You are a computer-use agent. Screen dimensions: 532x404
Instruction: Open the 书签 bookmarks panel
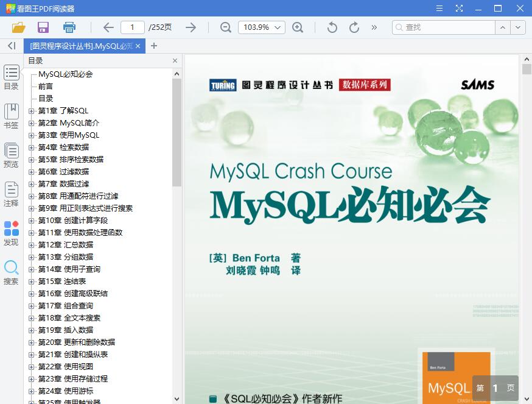(11, 116)
